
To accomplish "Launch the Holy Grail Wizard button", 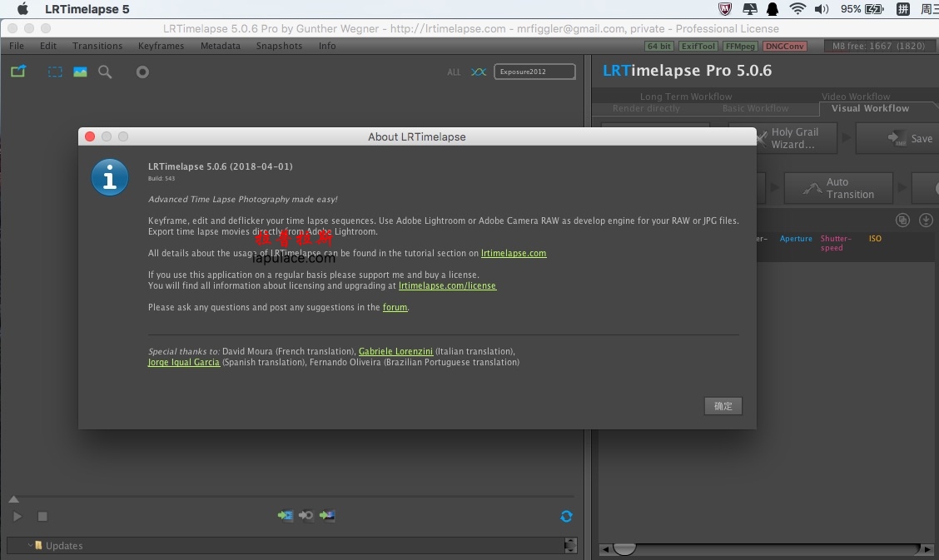I will tap(797, 138).
